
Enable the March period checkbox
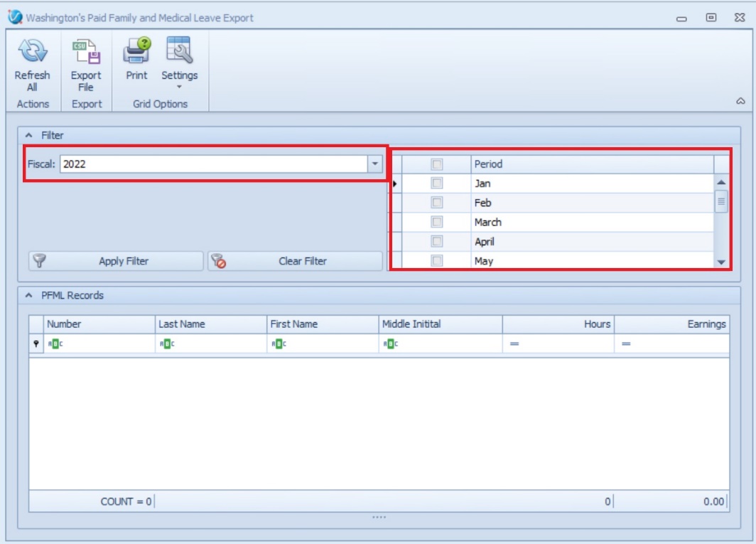[x=437, y=222]
